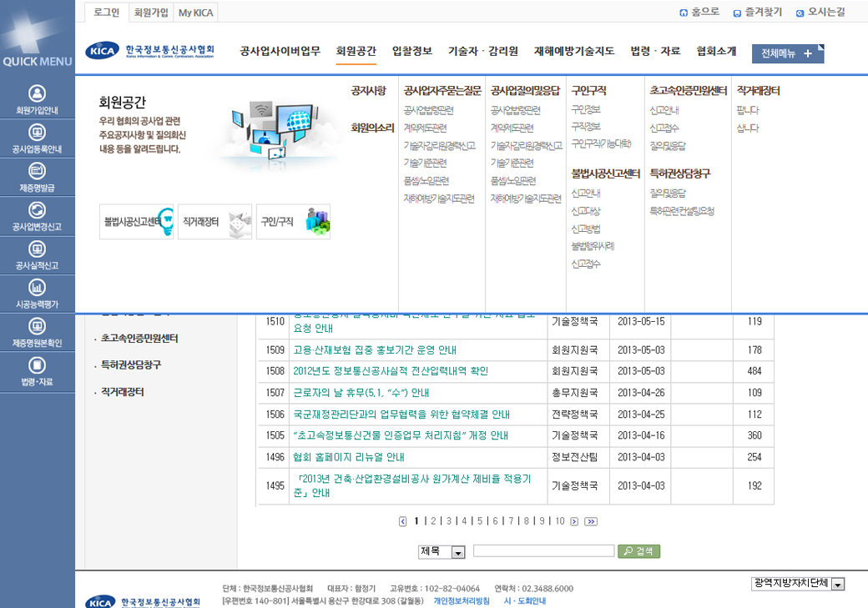
Task: Open the 공사실적신고 sidebar icon
Action: click(x=37, y=249)
